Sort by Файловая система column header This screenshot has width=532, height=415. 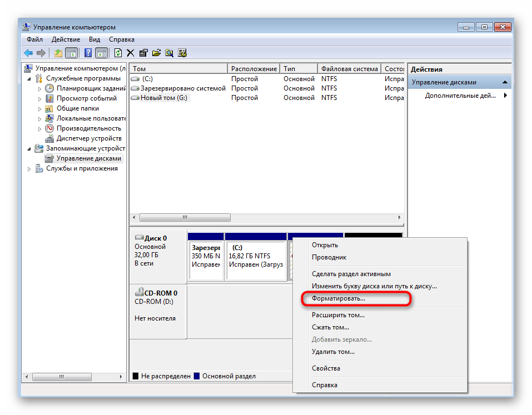point(350,68)
